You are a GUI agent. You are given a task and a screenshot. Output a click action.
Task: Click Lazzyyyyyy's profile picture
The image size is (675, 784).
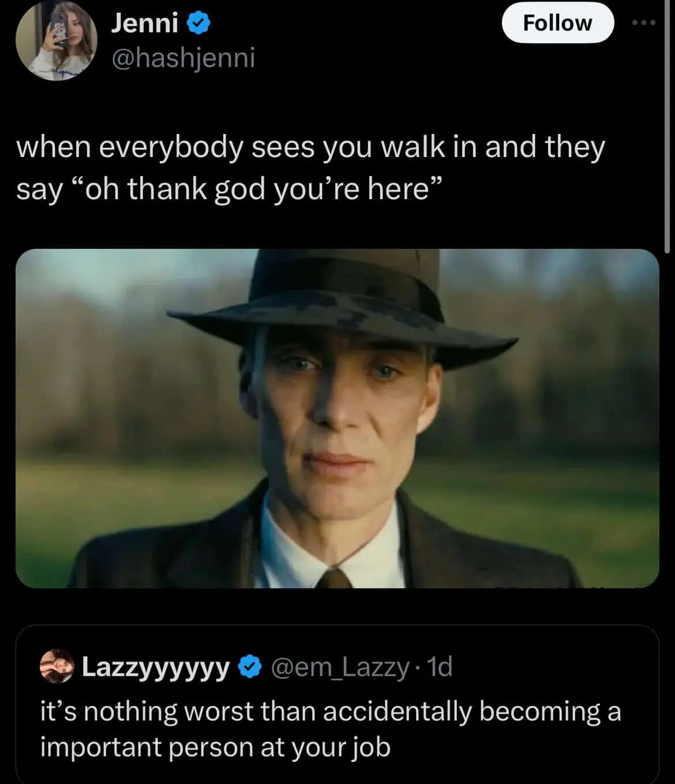[x=58, y=667]
